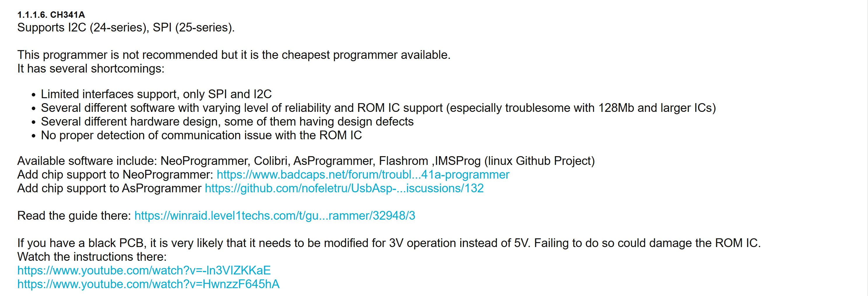868x296 pixels.
Task: Click the "Add chip support to NeoProgrammer:" label
Action: (x=115, y=175)
